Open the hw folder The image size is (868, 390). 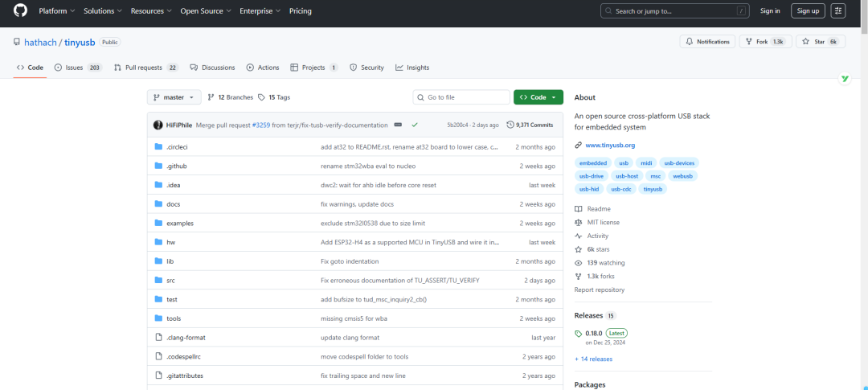click(x=171, y=242)
